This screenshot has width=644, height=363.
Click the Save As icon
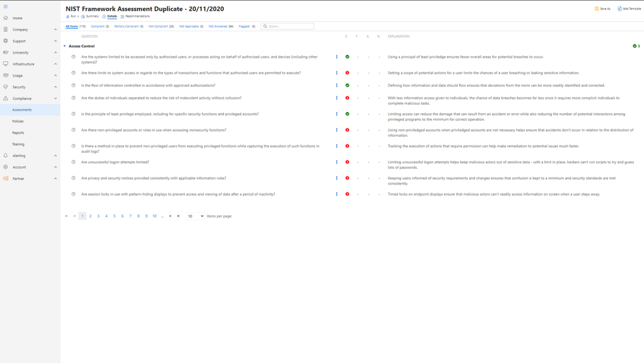597,9
